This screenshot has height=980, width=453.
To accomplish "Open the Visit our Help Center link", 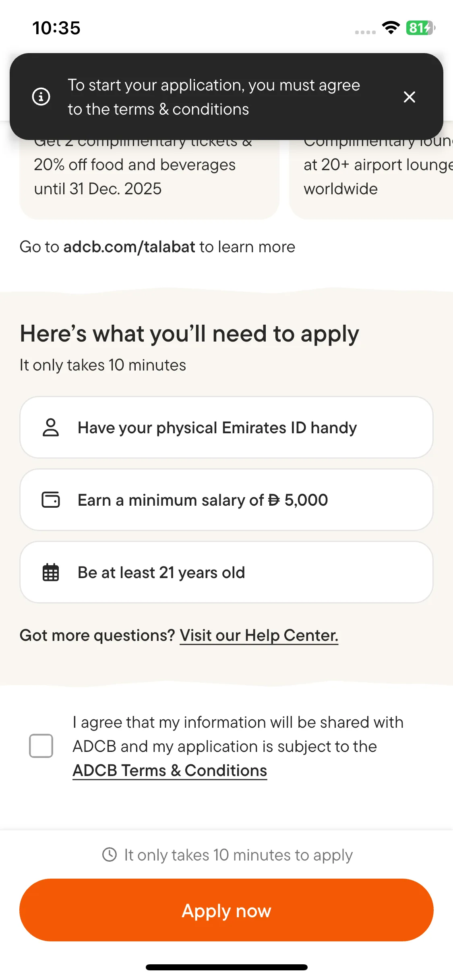I will (x=259, y=635).
